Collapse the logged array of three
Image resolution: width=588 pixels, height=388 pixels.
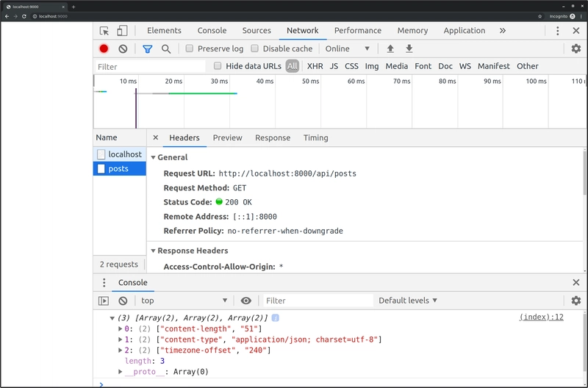pyautogui.click(x=112, y=318)
